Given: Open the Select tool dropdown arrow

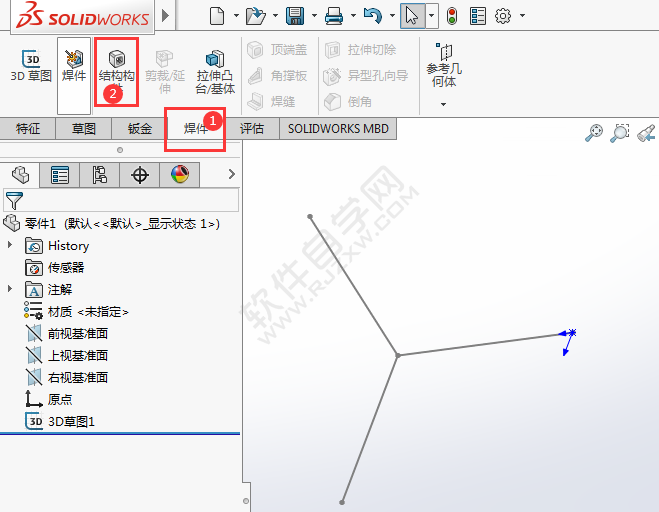Looking at the screenshot, I should (432, 16).
